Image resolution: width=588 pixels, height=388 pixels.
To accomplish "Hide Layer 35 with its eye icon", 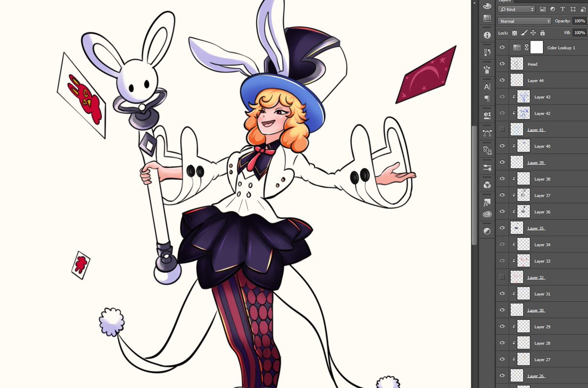I will tap(502, 228).
